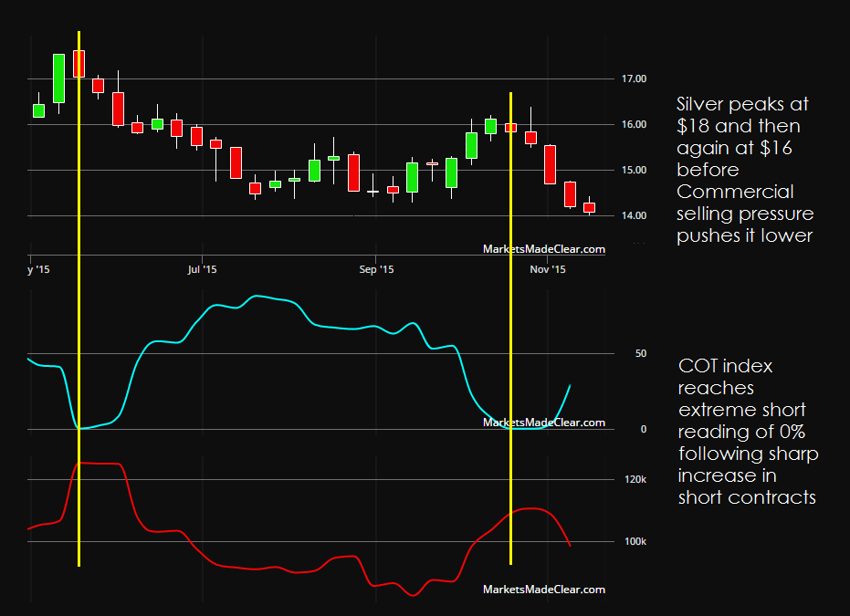Select the Sep '15 date axis label
The width and height of the screenshot is (850, 616).
(376, 269)
